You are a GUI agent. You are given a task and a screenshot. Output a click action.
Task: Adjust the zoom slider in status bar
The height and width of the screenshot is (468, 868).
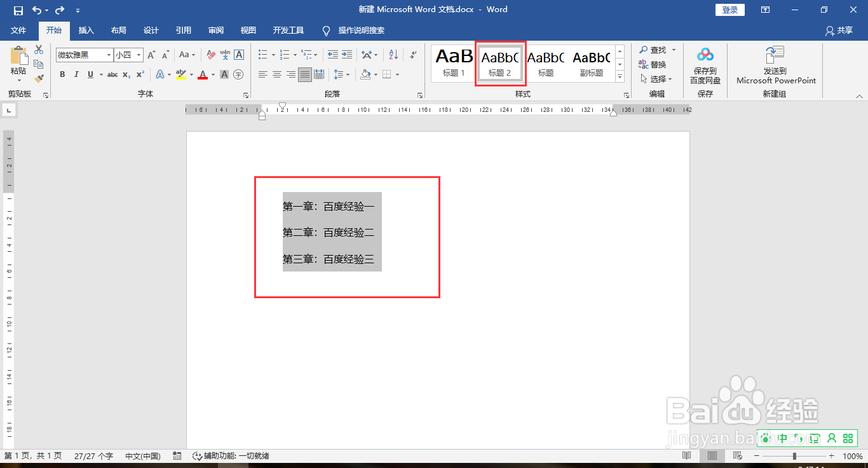pyautogui.click(x=794, y=456)
